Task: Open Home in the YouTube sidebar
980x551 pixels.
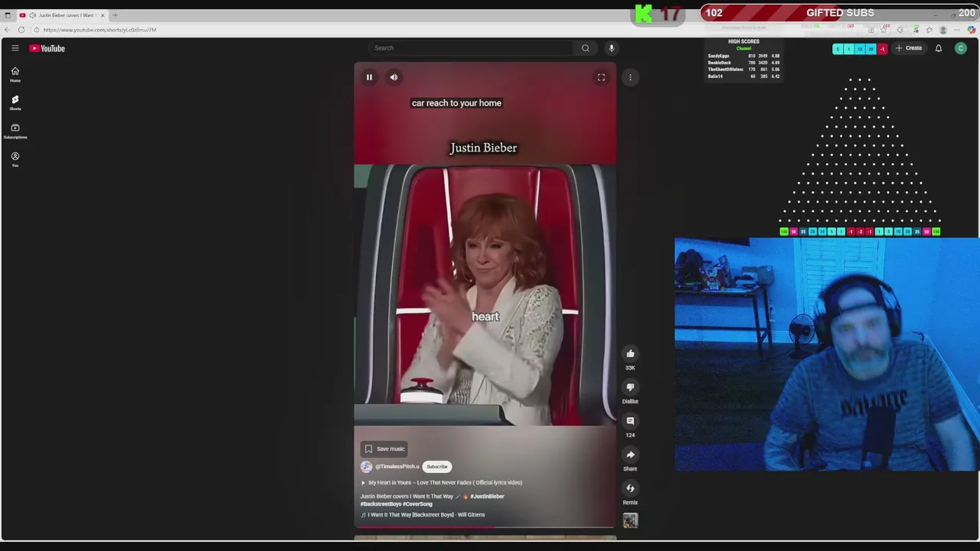Action: (15, 74)
